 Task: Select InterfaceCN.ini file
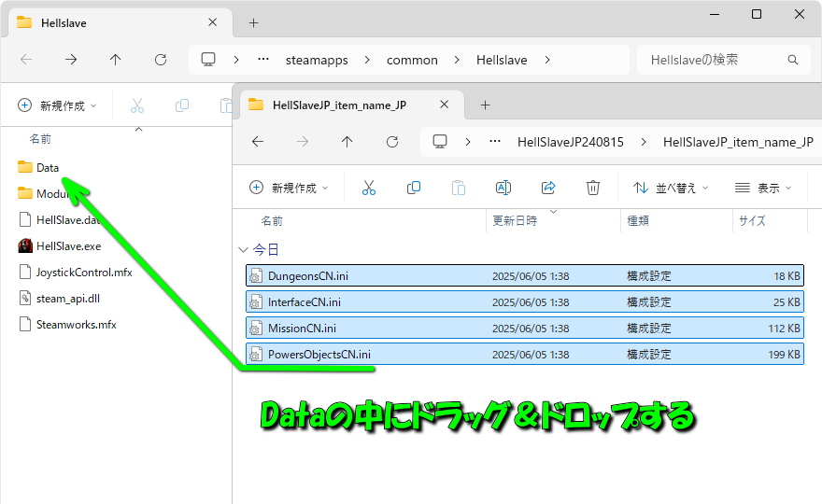tap(525, 301)
